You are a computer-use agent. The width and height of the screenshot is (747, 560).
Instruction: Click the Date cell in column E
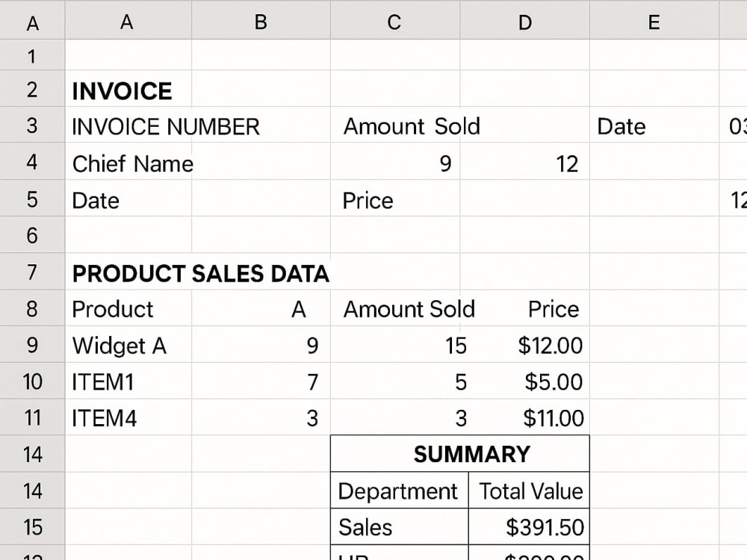click(654, 125)
